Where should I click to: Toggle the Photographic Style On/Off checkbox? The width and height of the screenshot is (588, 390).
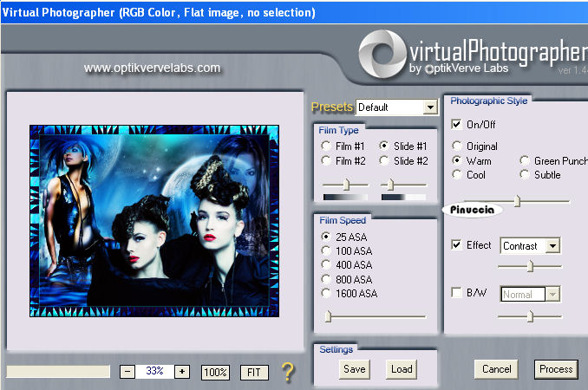pos(456,124)
